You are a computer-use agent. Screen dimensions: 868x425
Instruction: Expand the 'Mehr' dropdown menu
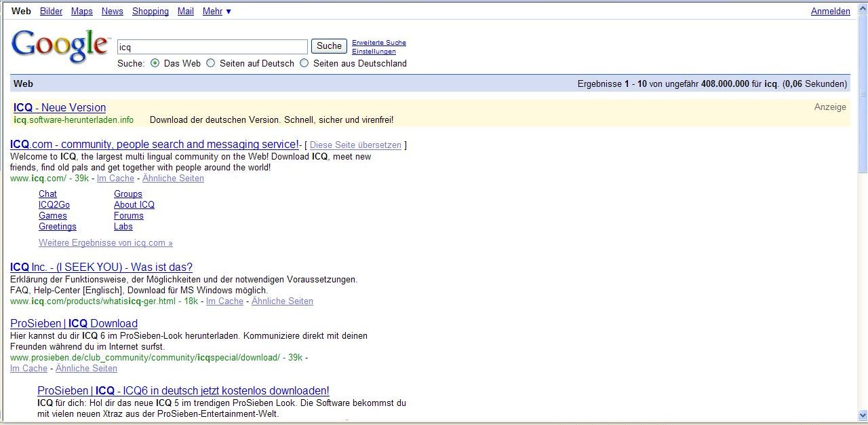(216, 12)
